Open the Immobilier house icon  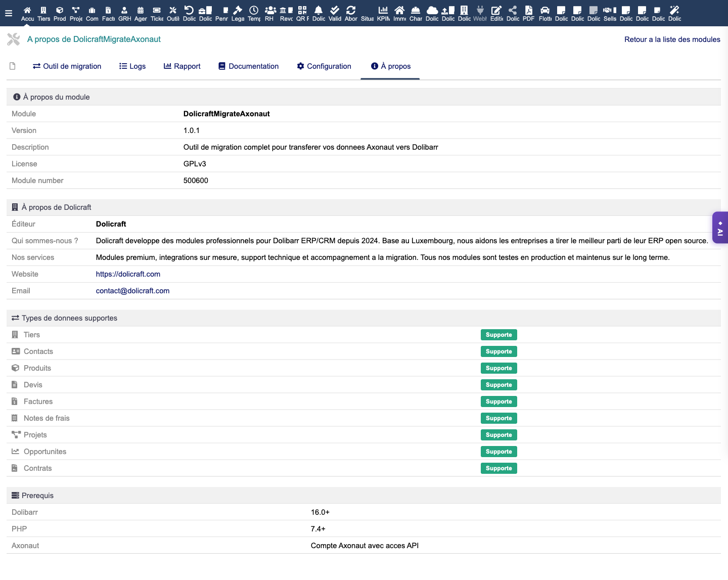point(399,10)
